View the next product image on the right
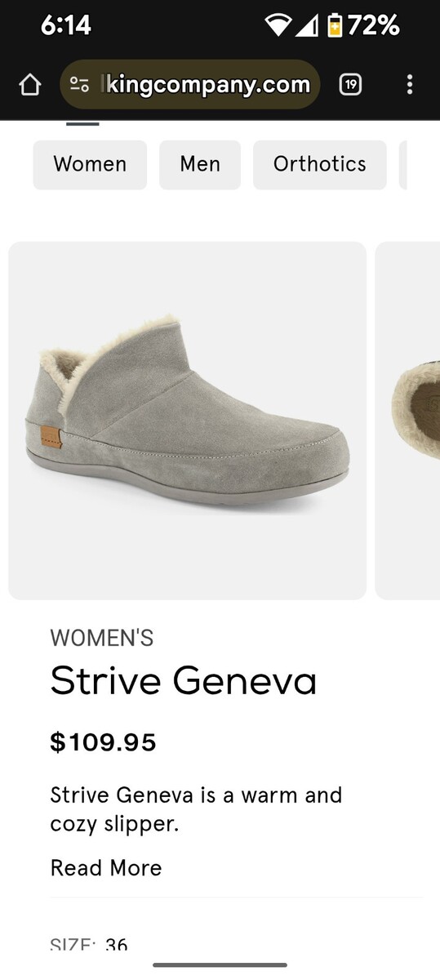 (x=407, y=421)
